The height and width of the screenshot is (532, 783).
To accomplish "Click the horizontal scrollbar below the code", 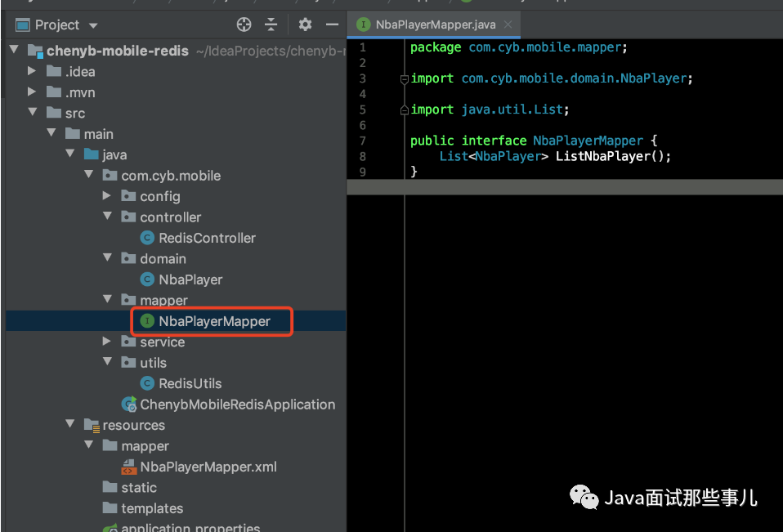I will (x=565, y=187).
